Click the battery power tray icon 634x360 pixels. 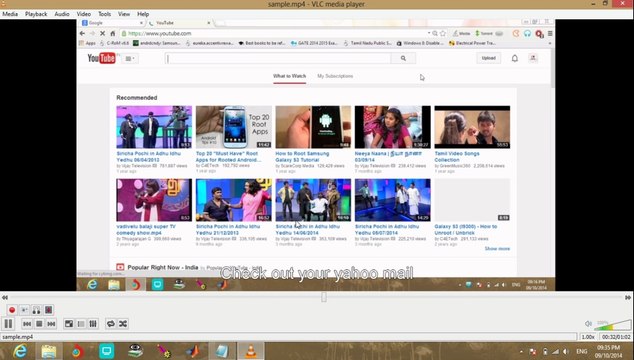pos(545,352)
